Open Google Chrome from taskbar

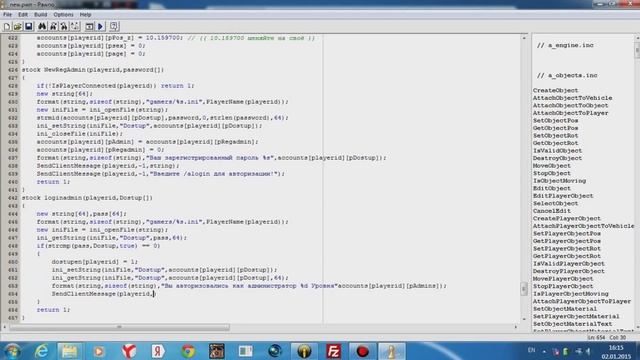point(188,351)
